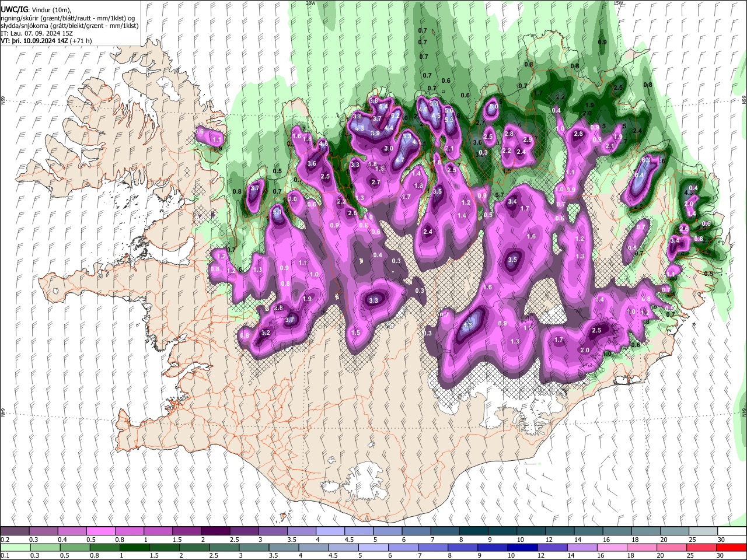Pick the dark teal 9 swatch in snow scale
This screenshot has height=560, width=747.
pos(502,531)
